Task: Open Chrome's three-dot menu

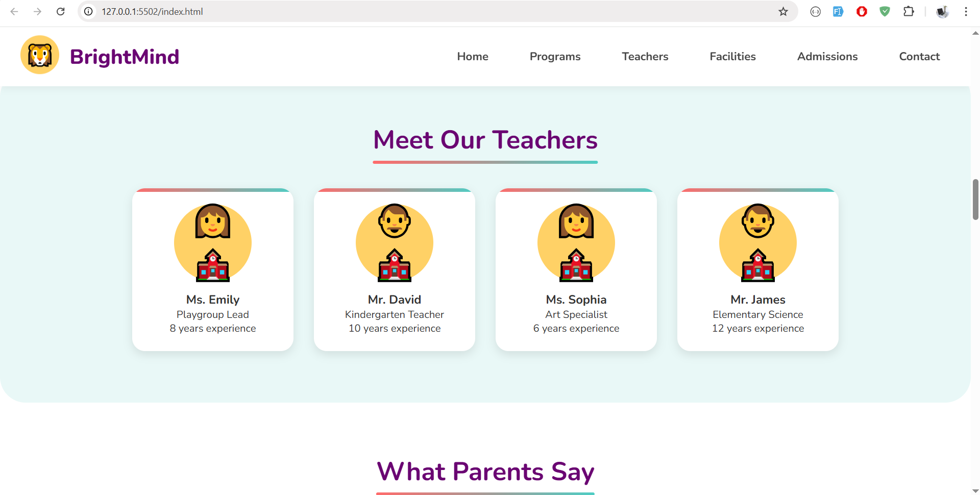Action: click(966, 12)
